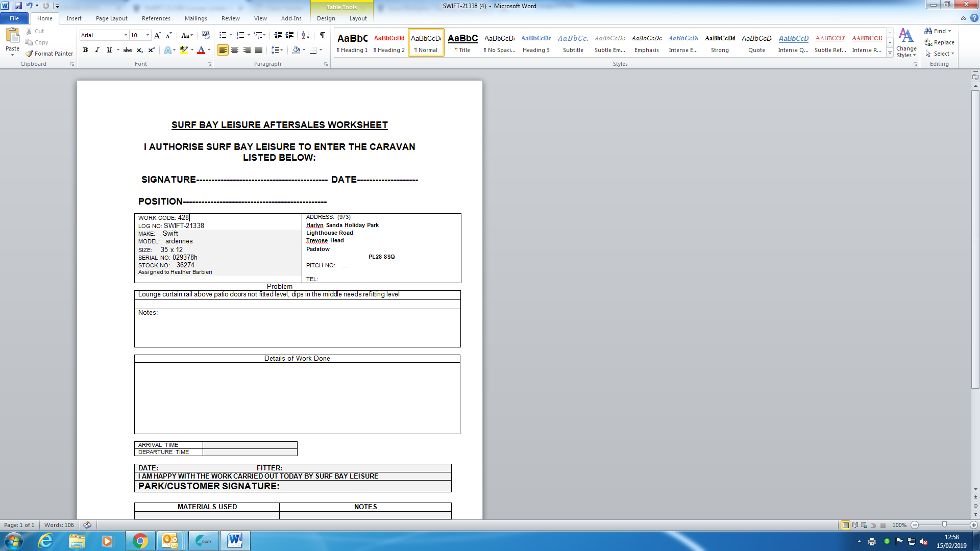The height and width of the screenshot is (551, 980).
Task: Click the Save icon in quick access toolbar
Action: (18, 6)
